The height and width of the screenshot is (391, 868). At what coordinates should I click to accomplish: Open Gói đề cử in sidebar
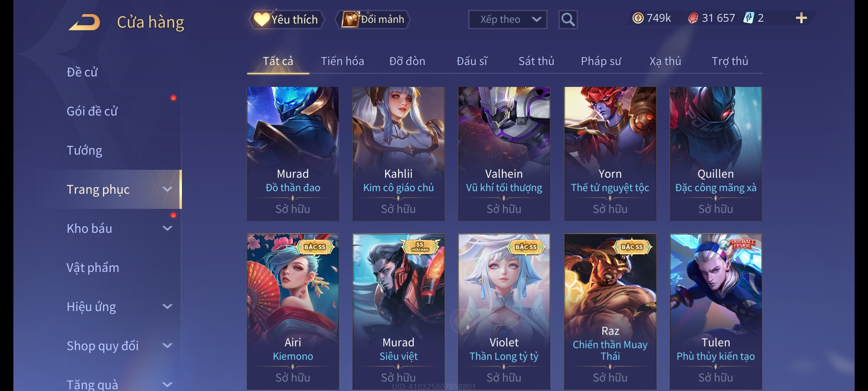click(92, 111)
